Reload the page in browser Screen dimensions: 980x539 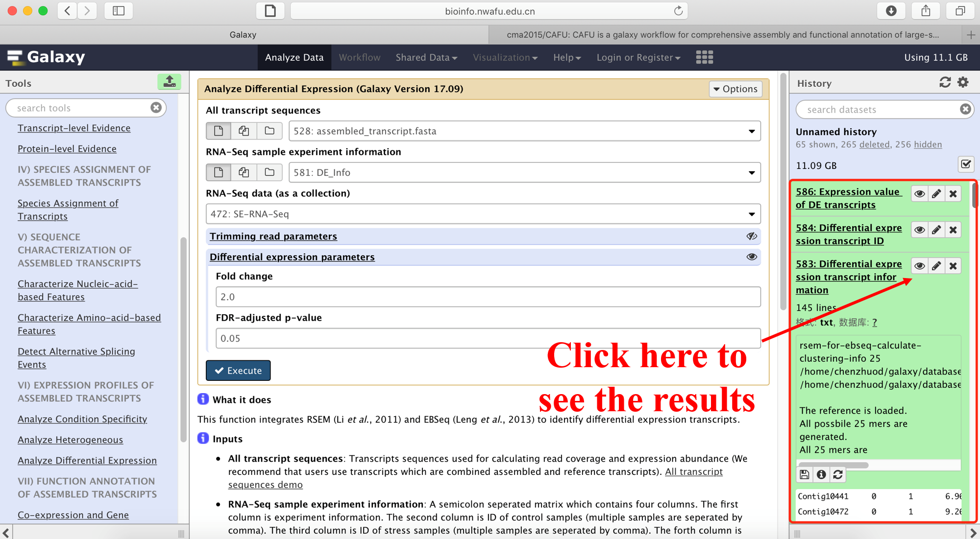tap(678, 11)
